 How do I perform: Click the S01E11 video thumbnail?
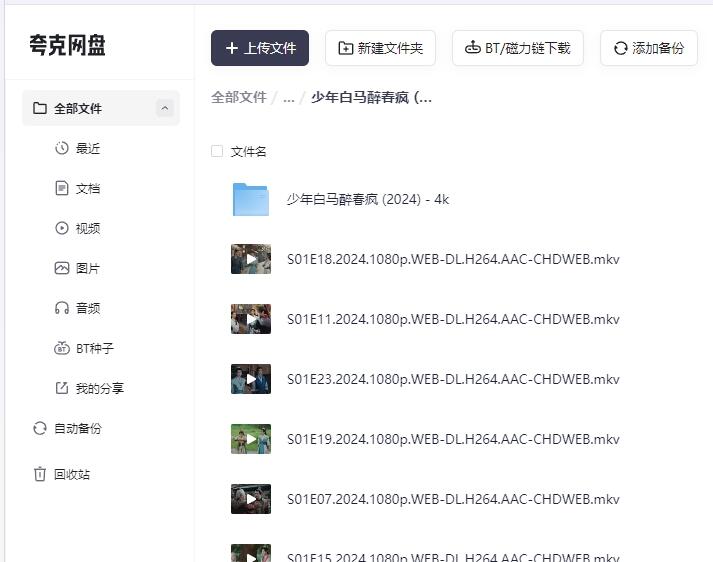(251, 319)
